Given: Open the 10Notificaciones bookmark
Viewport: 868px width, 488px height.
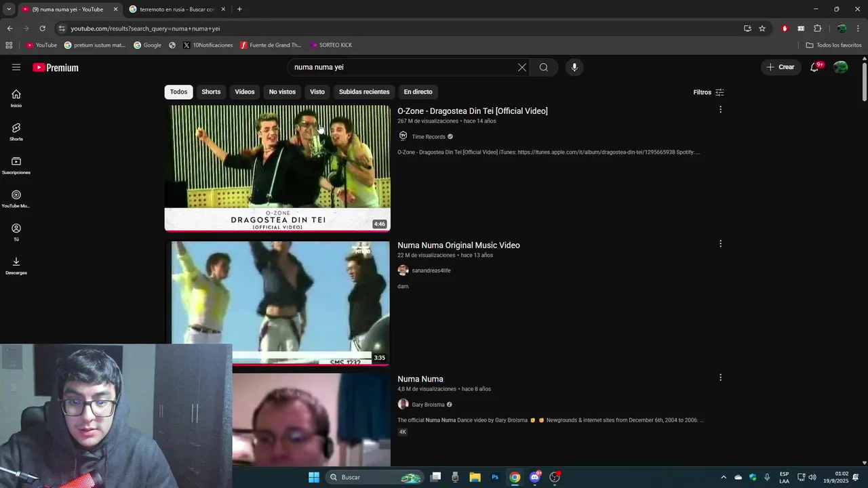Looking at the screenshot, I should click(208, 45).
